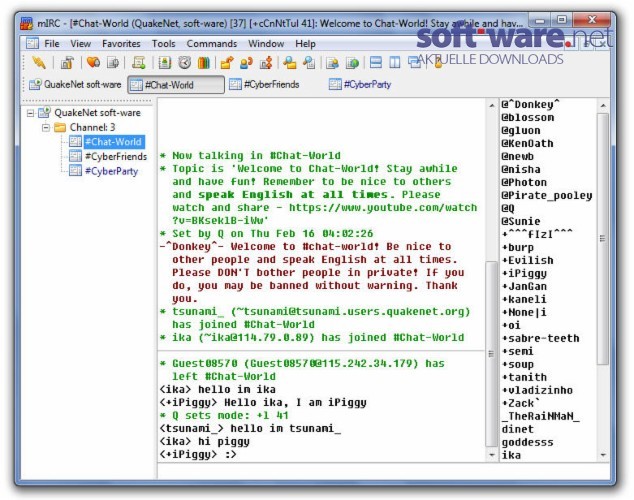Switch to QuakeNet soft-ware status tab
Screen dimensions: 634x500
pos(75,84)
